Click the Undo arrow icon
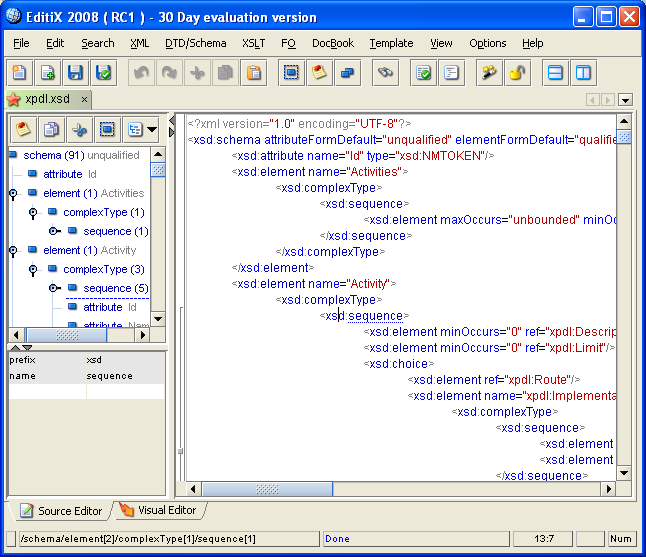646x557 pixels. (x=141, y=73)
